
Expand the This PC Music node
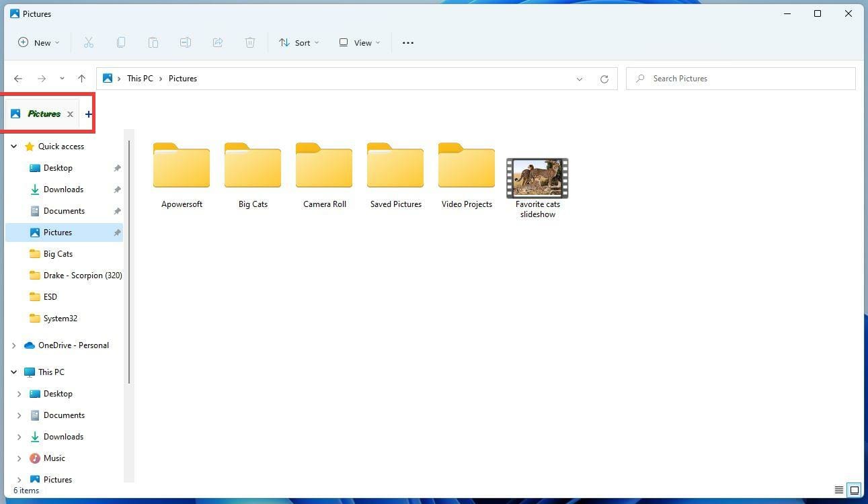point(18,458)
